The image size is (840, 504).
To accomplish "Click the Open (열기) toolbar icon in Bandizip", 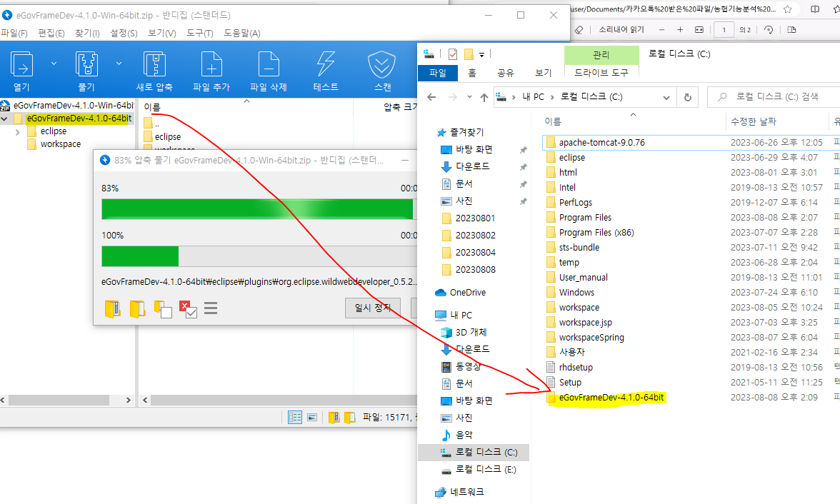I will coord(22,64).
